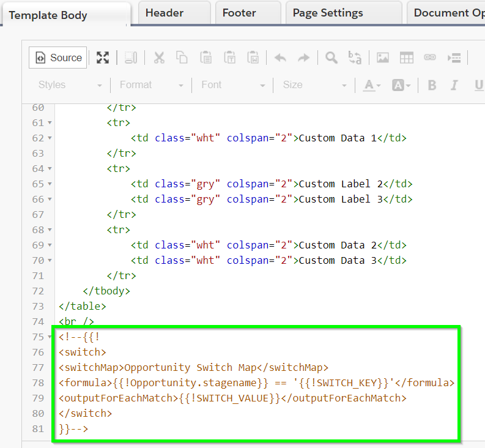Click line number 81 in gutter
The image size is (485, 448).
pos(38,429)
